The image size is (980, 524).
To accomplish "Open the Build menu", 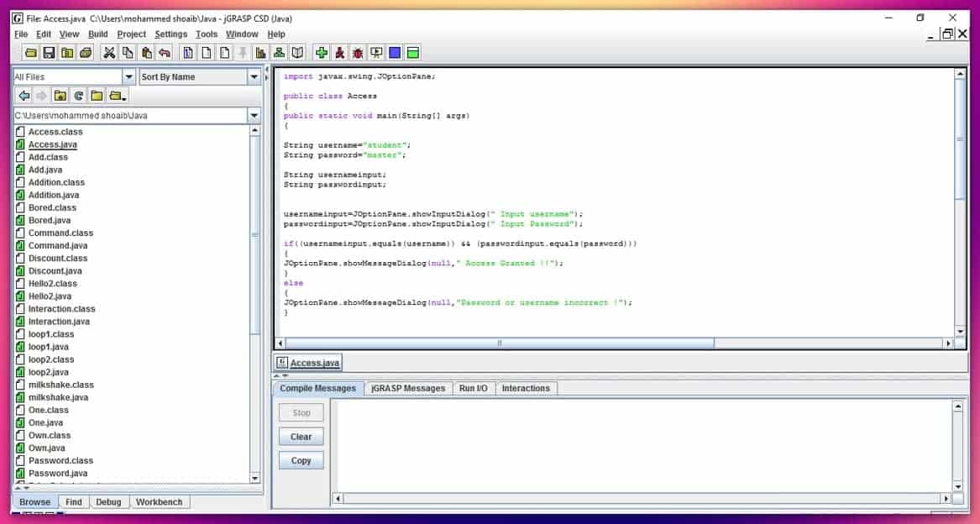I will point(98,34).
